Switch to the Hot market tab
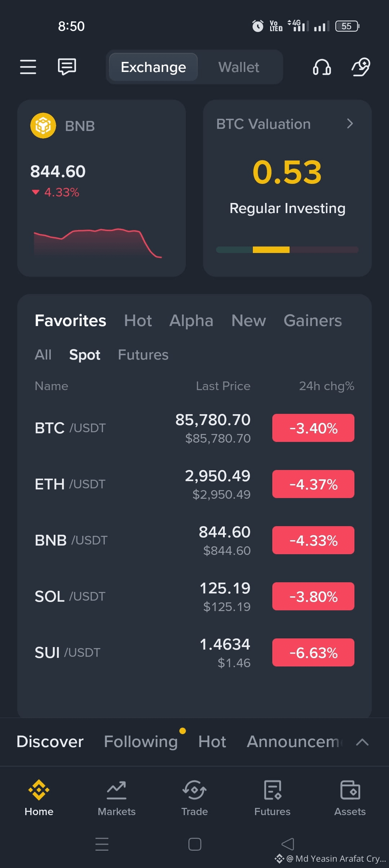Image resolution: width=389 pixels, height=868 pixels. point(138,320)
